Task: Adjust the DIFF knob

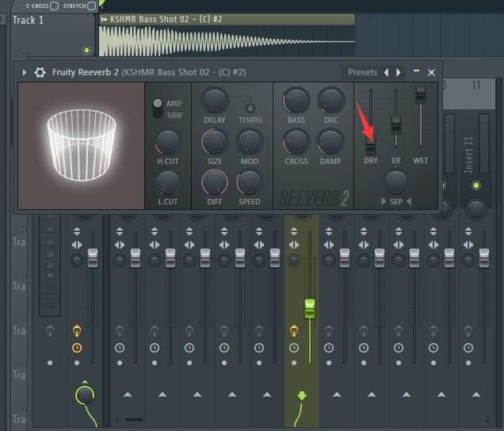Action: (x=215, y=182)
